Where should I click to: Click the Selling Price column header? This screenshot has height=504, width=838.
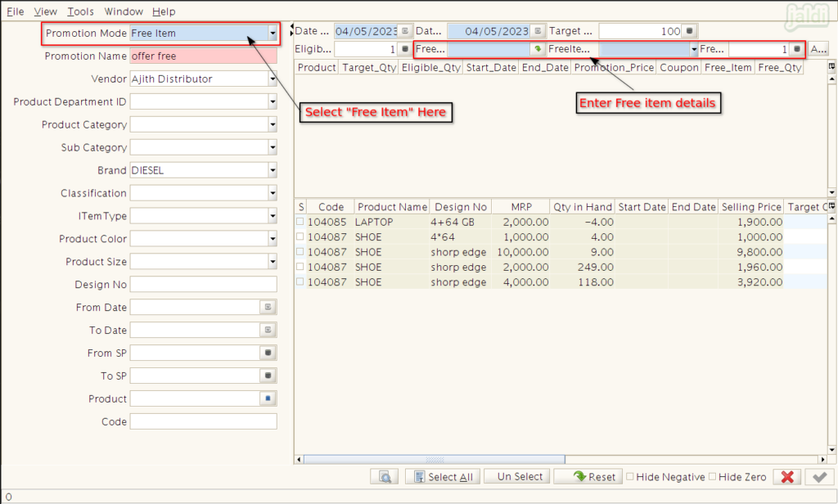tap(751, 207)
